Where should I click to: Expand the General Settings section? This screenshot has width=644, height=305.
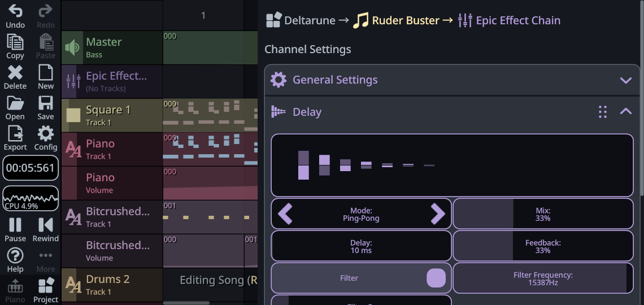pyautogui.click(x=625, y=80)
